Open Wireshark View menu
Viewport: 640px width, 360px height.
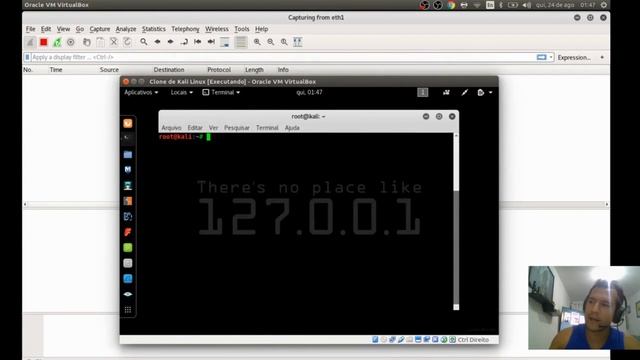pyautogui.click(x=63, y=29)
